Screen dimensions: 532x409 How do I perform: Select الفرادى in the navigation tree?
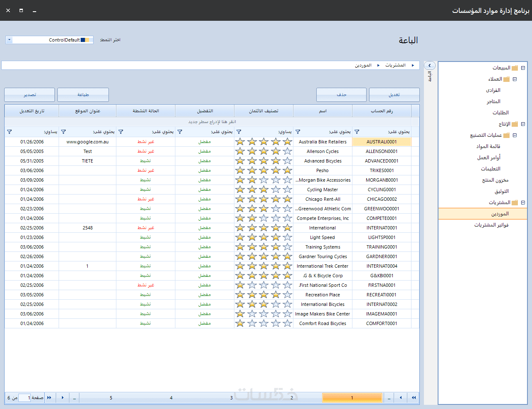pos(493,90)
